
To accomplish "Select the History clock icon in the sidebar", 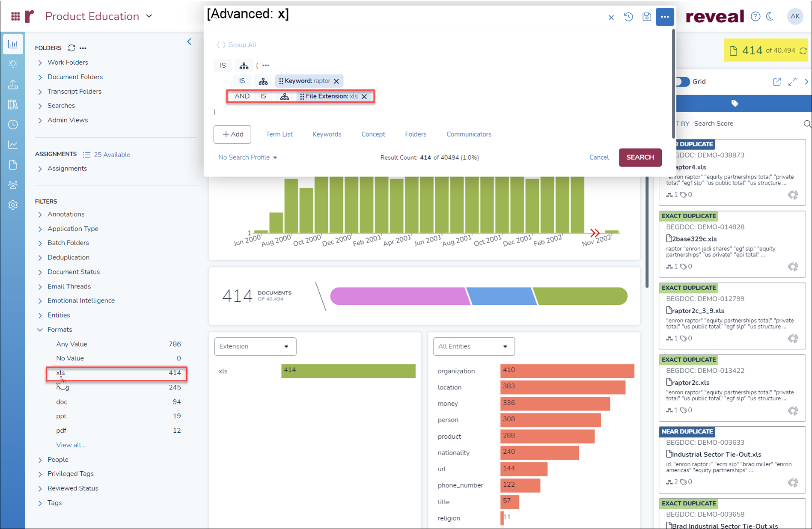I will click(x=13, y=125).
